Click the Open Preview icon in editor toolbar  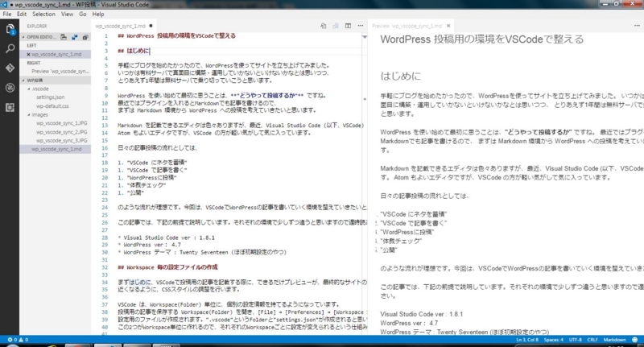324,26
